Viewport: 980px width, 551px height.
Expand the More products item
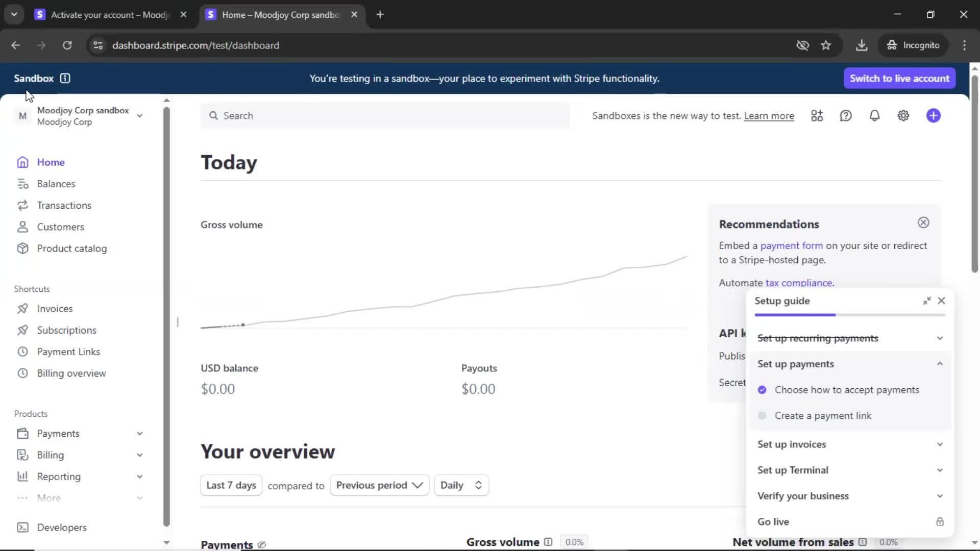coord(139,498)
